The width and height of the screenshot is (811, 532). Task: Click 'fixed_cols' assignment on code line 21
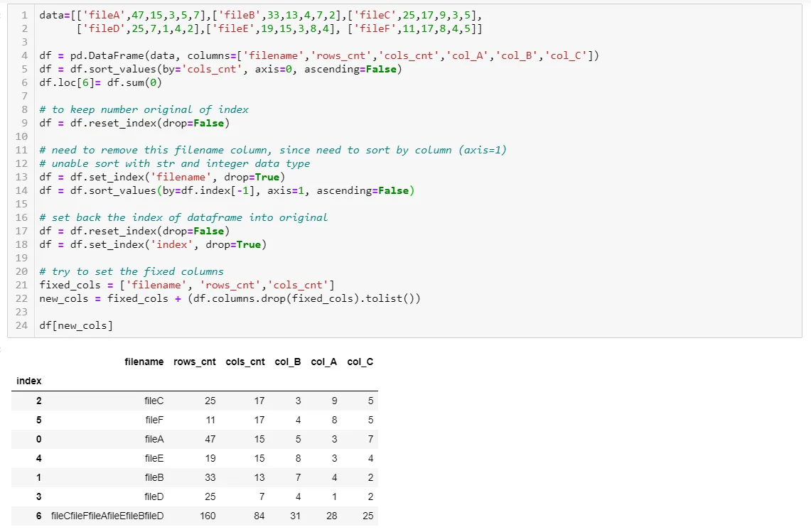[x=70, y=286]
